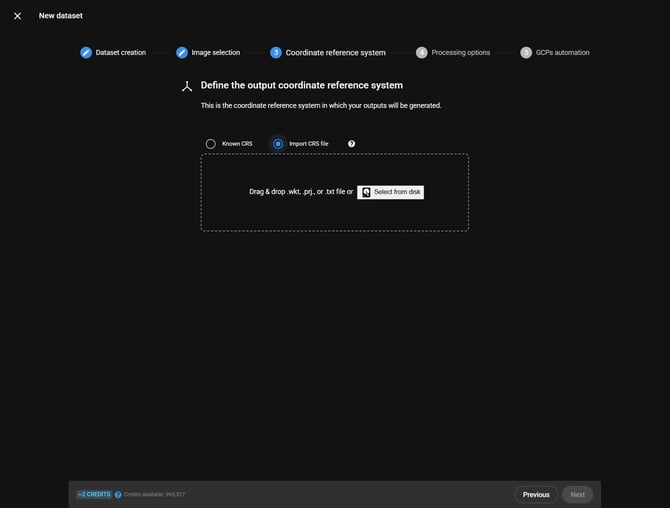
Task: Click the ~2 CREDITS badge
Action: tap(94, 494)
